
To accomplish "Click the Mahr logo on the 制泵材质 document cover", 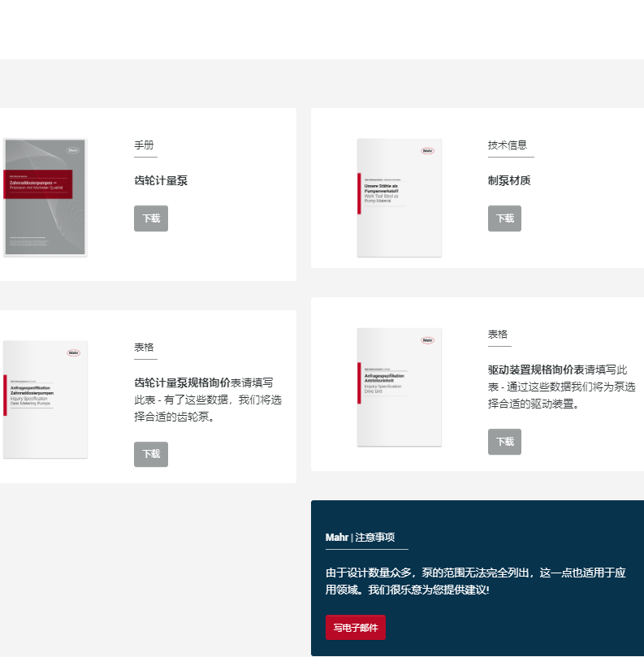I will tap(427, 151).
